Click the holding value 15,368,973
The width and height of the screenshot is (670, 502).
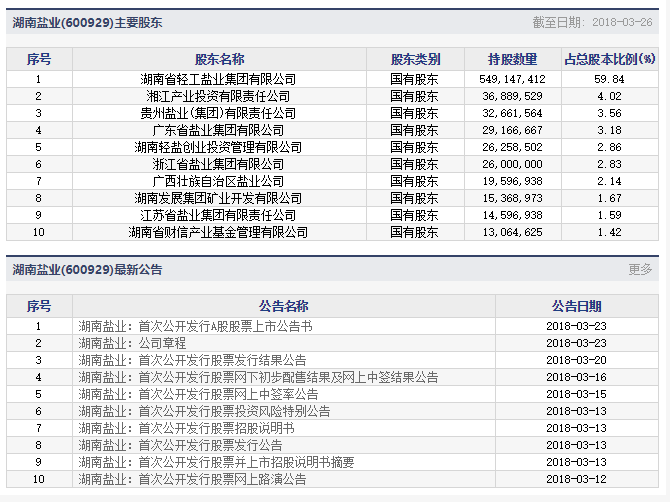click(512, 198)
